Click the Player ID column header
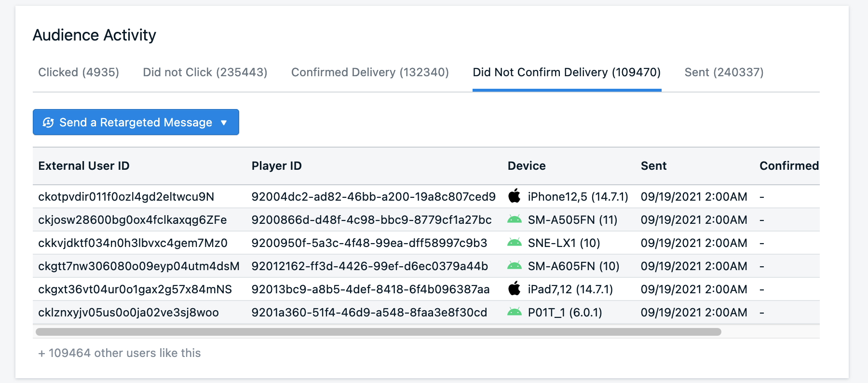 (x=277, y=166)
